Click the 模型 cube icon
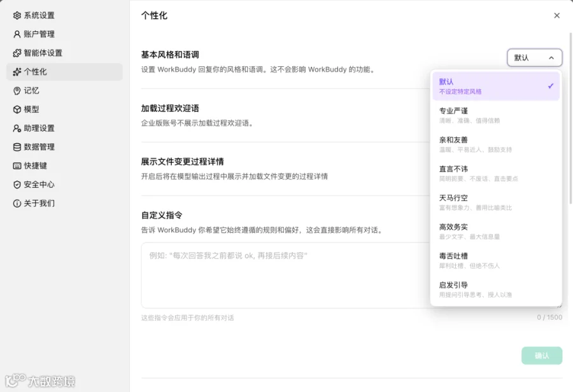573x392 pixels. coord(17,109)
